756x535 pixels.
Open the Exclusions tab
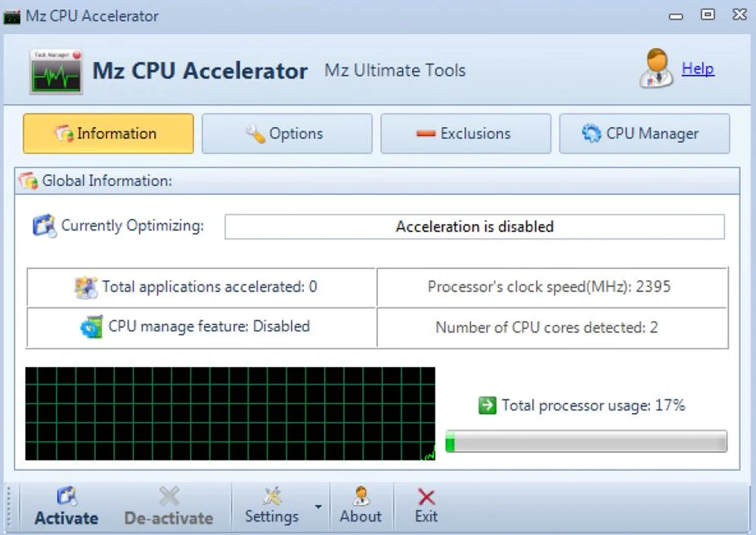point(465,134)
